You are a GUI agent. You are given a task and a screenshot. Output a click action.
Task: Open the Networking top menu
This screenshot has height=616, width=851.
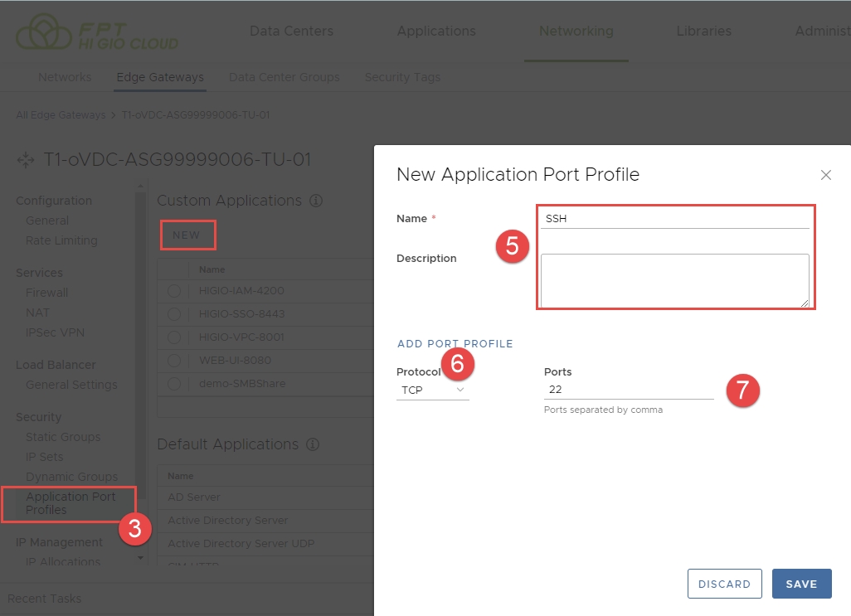coord(576,32)
